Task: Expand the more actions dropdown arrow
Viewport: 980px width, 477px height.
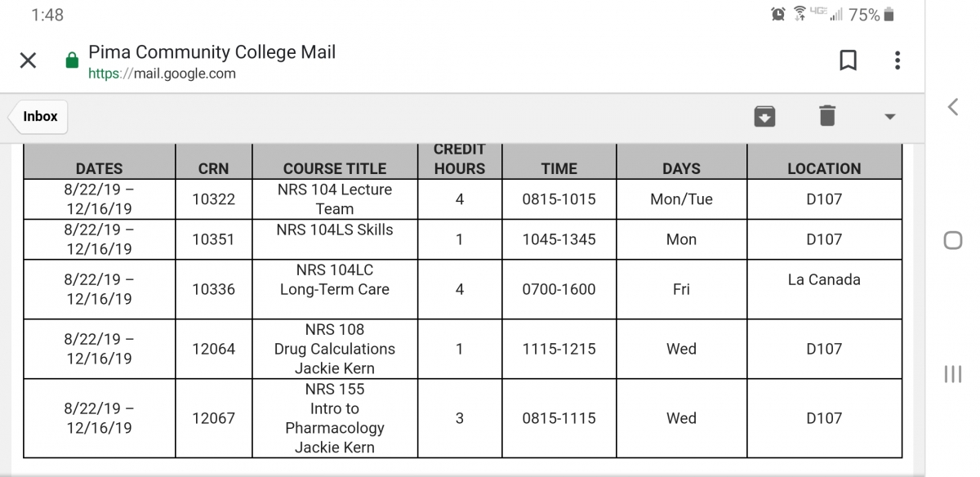Action: point(890,117)
